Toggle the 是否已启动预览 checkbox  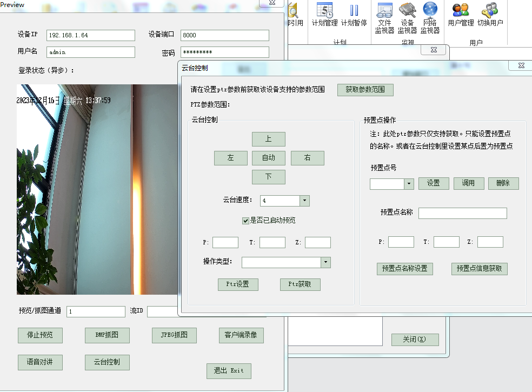pyautogui.click(x=245, y=220)
